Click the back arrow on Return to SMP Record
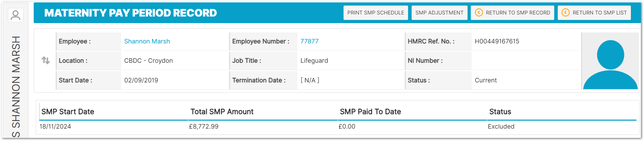Screen dimensions: 644x141 [479, 13]
